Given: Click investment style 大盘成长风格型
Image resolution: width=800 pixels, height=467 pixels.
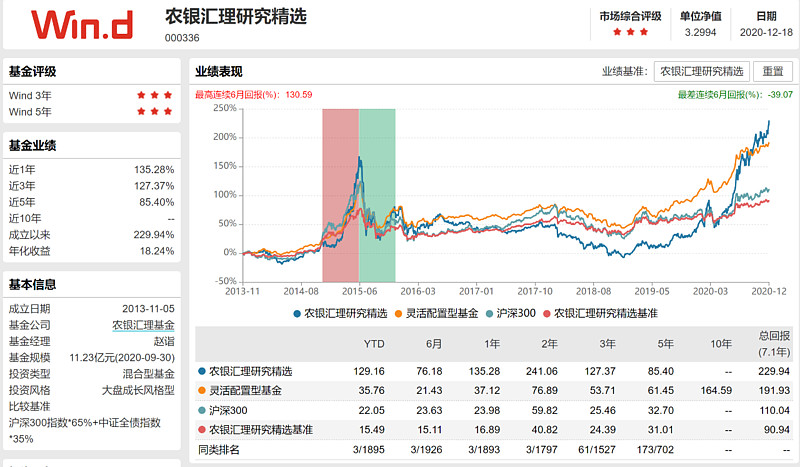Looking at the screenshot, I should click(x=138, y=390).
